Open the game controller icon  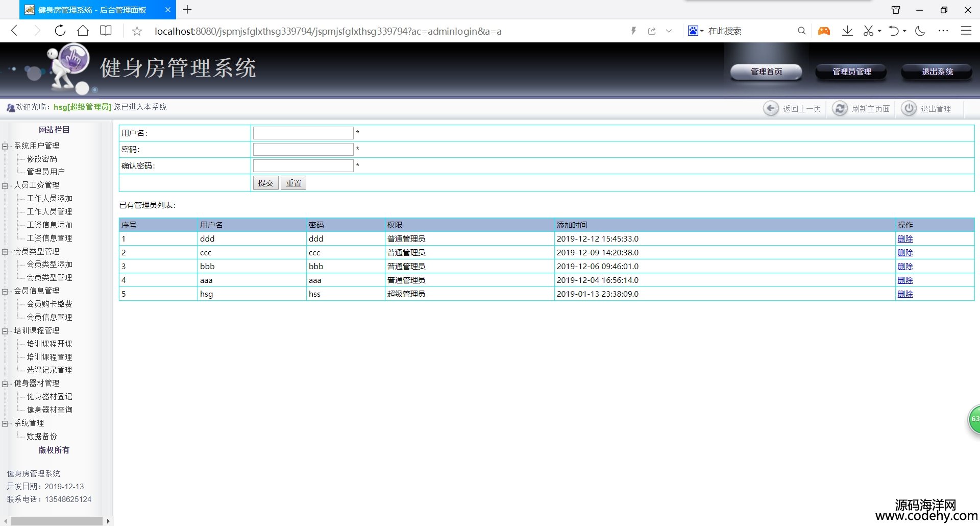(x=824, y=31)
